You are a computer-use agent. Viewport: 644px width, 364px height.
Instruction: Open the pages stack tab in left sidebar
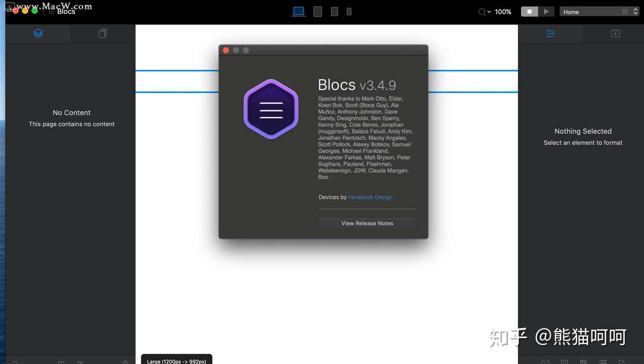(x=103, y=33)
